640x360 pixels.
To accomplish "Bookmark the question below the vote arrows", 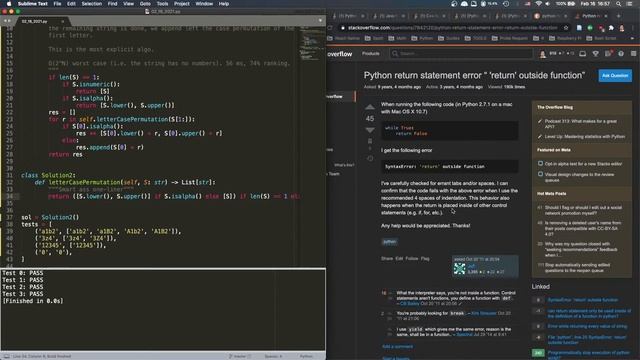I will [x=370, y=141].
